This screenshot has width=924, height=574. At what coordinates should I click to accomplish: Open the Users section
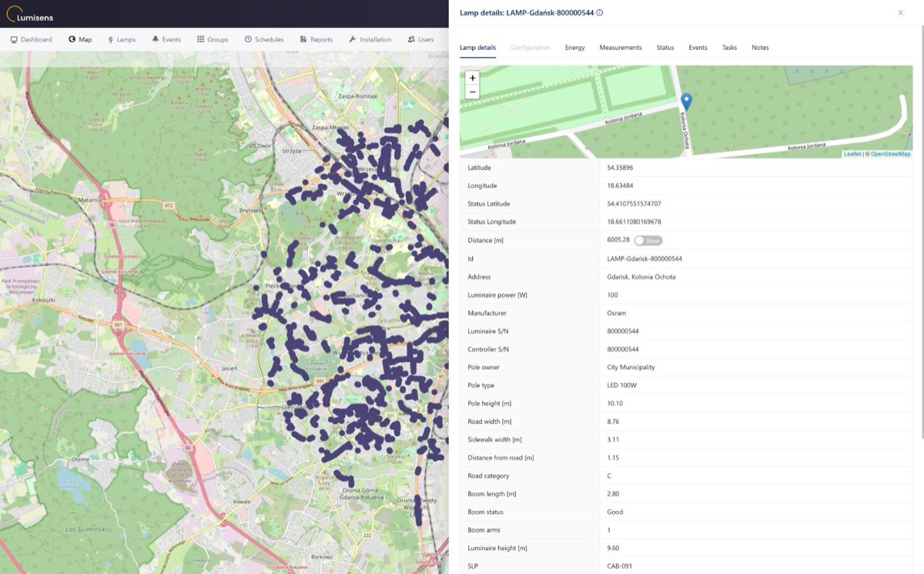pyautogui.click(x=421, y=39)
